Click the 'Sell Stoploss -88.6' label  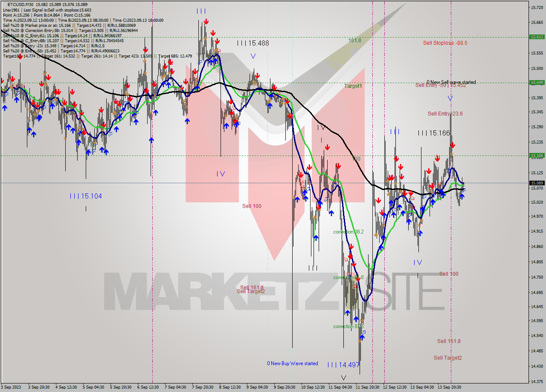(445, 43)
